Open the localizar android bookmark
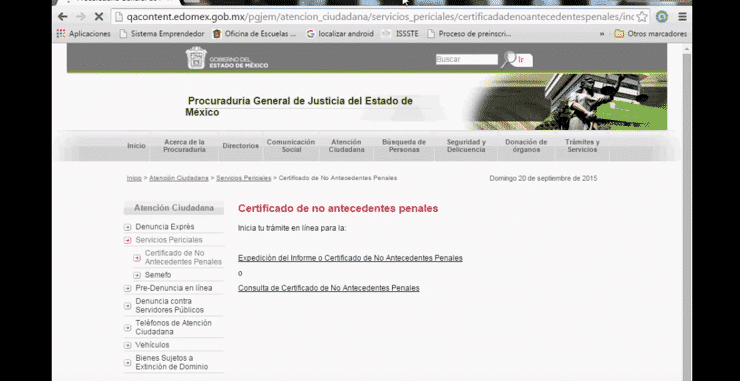740x381 pixels. (340, 34)
